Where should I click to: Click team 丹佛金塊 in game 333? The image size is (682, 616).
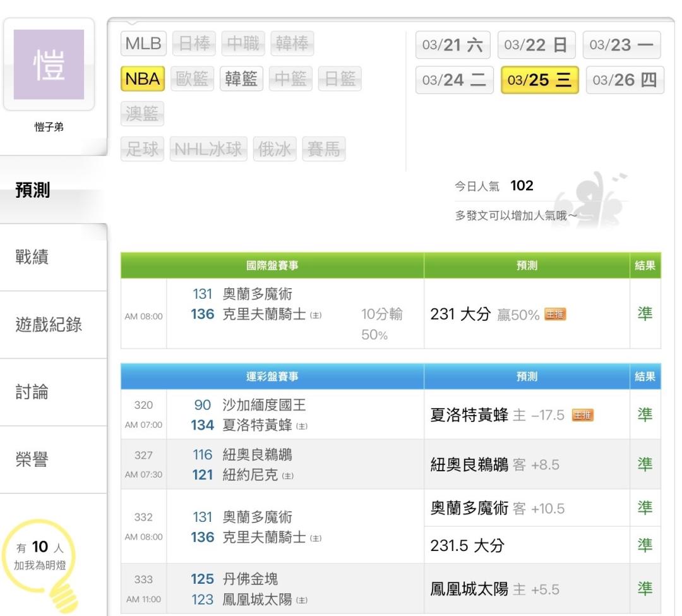pyautogui.click(x=251, y=579)
